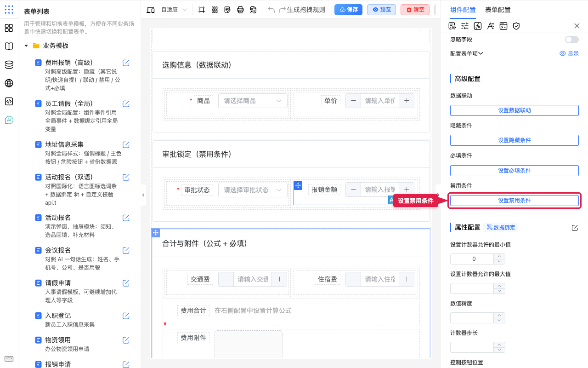Open the app grid logo menu
The image size is (588, 368).
9,10
